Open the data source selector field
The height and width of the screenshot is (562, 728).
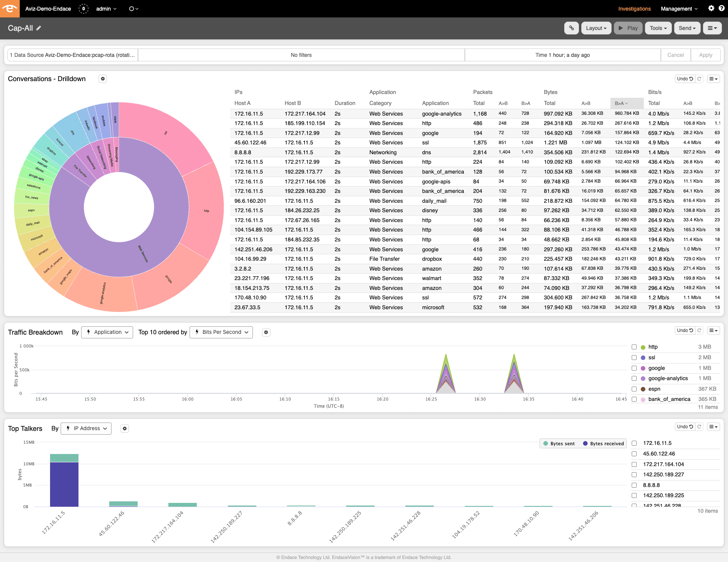72,55
